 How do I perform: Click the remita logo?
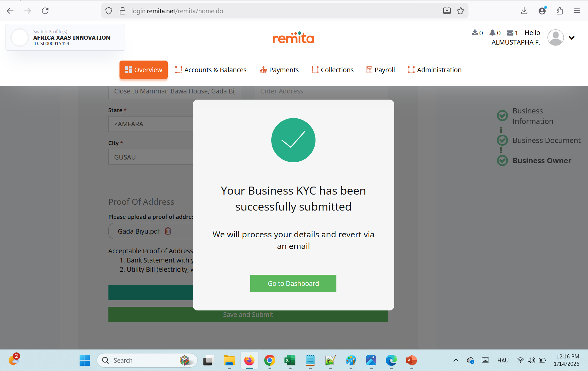[293, 38]
